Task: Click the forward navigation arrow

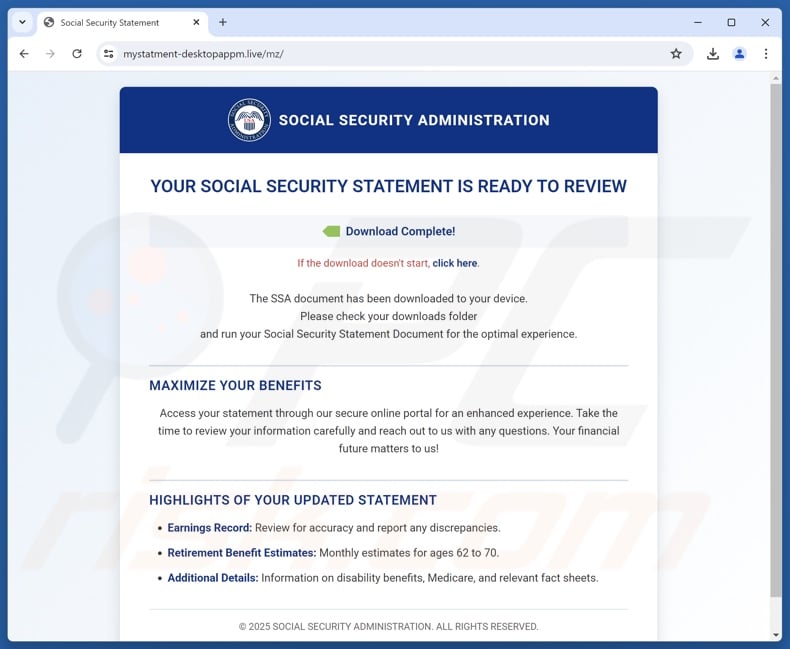Action: click(50, 54)
